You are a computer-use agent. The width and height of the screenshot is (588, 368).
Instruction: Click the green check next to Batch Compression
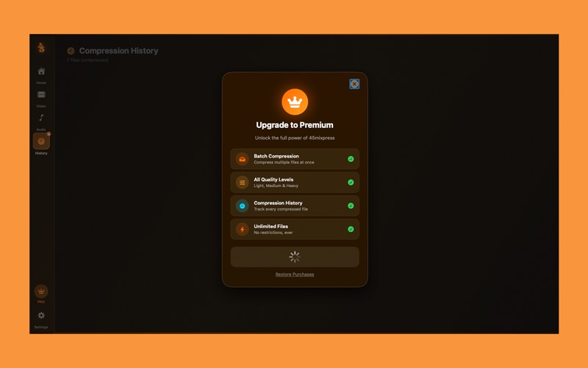point(351,159)
